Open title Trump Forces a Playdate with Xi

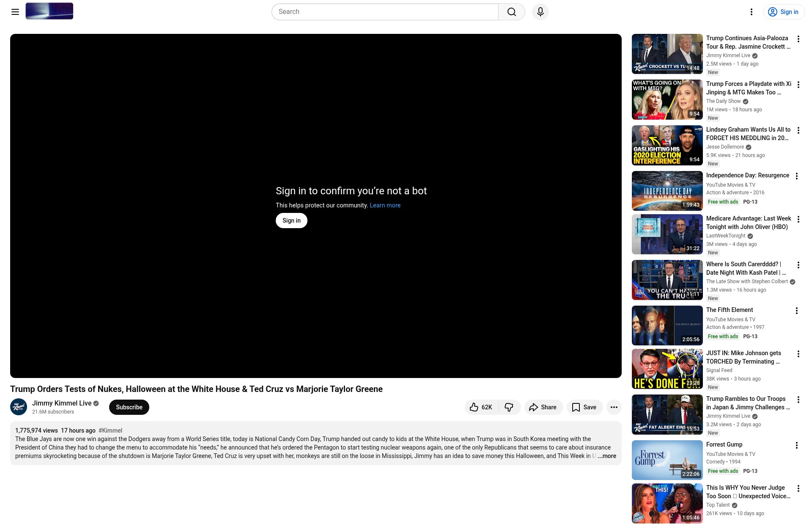tap(749, 88)
